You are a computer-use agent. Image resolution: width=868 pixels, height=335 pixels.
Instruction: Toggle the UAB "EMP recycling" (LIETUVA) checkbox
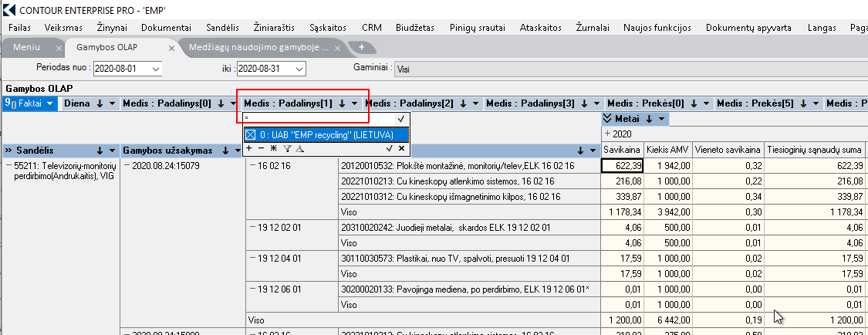[x=250, y=134]
